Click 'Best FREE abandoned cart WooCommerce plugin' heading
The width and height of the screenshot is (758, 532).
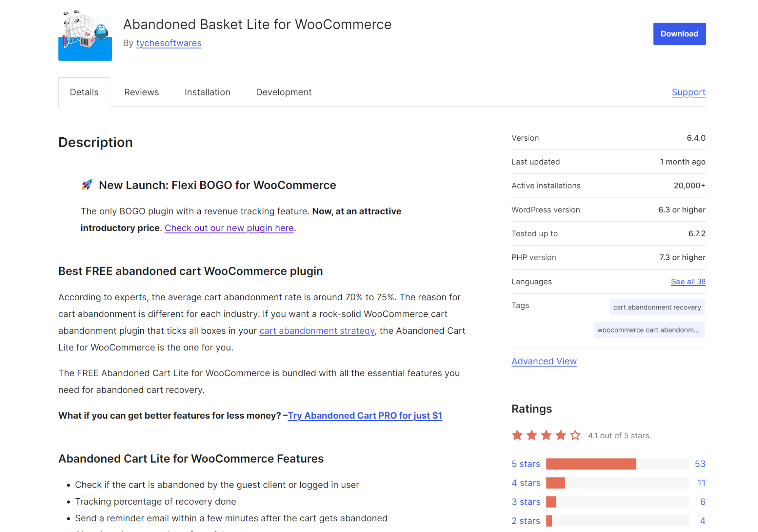190,271
